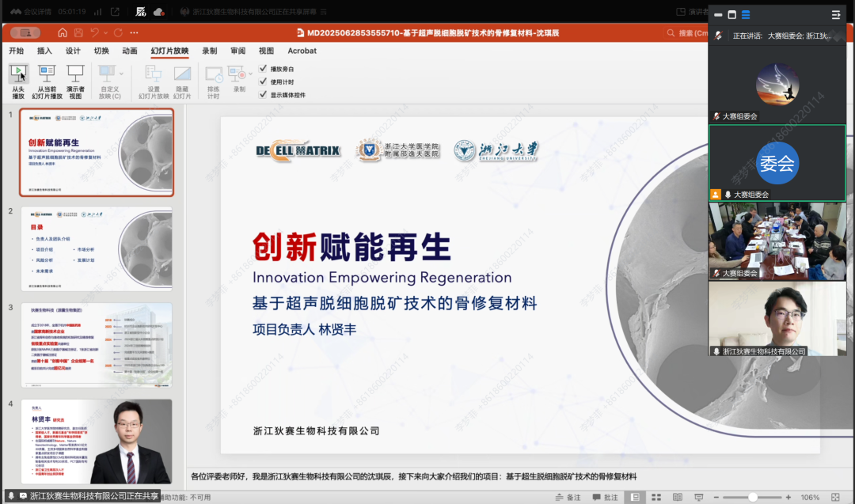The width and height of the screenshot is (855, 504).
Task: Switch to Slide Sorter view in status bar
Action: tap(656, 497)
